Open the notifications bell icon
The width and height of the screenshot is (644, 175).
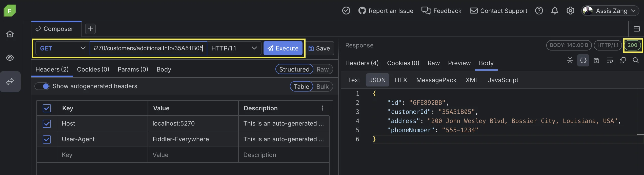(x=555, y=11)
